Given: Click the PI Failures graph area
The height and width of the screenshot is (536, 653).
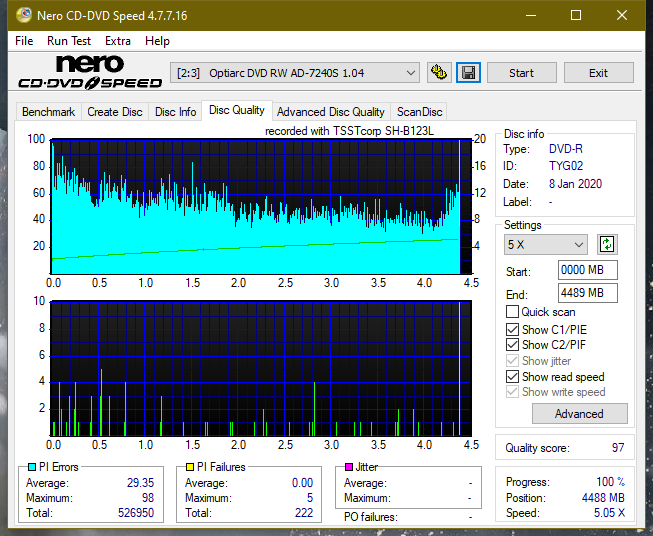Looking at the screenshot, I should [261, 369].
